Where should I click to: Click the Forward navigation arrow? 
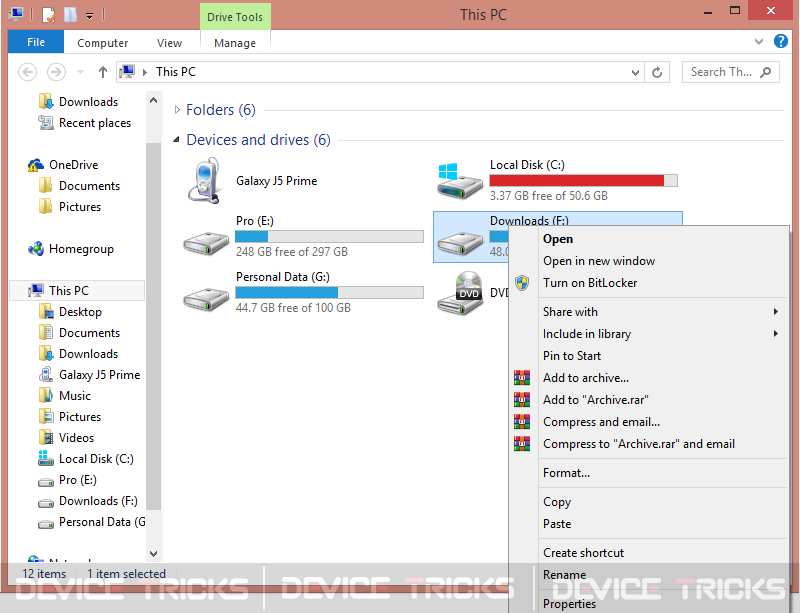(x=56, y=72)
